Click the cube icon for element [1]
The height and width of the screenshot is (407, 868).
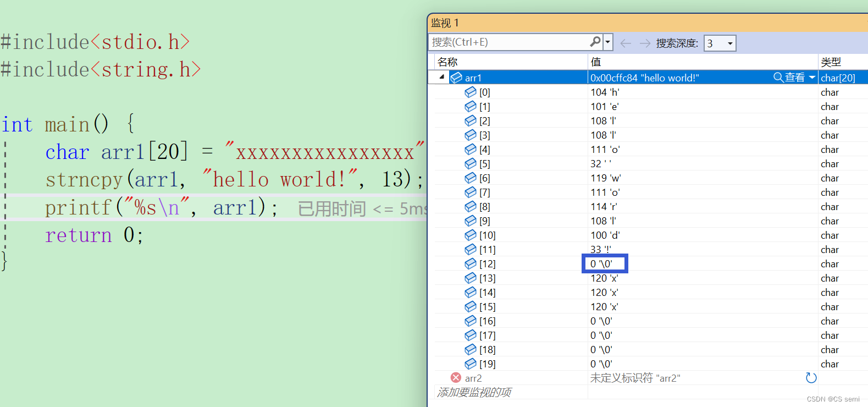[x=471, y=106]
